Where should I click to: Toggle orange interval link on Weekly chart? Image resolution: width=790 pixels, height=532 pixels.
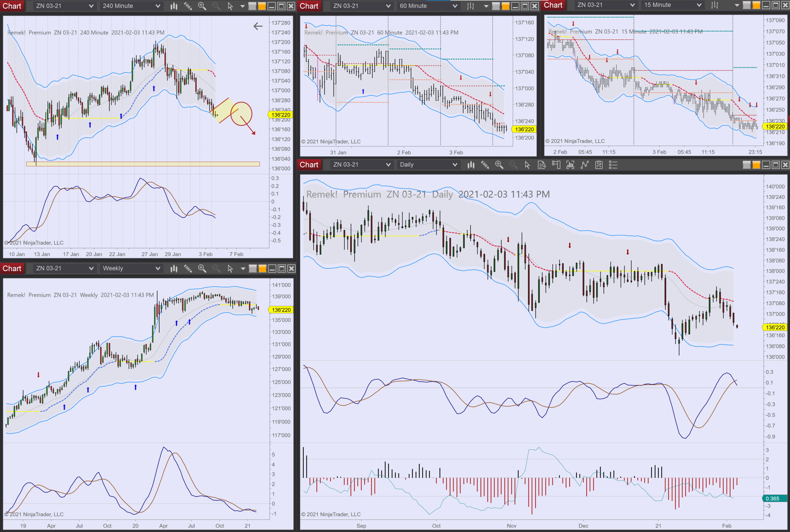262,269
